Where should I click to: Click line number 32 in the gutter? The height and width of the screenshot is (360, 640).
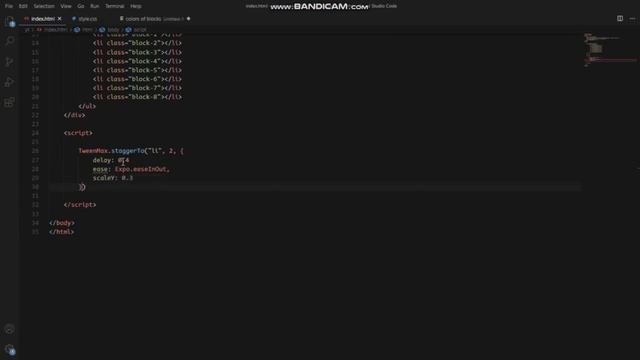[36, 205]
